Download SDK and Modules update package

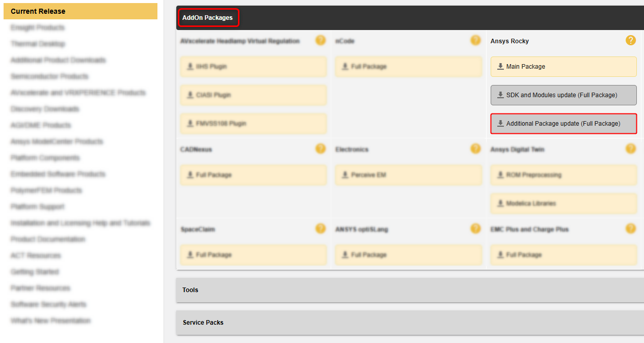pos(563,95)
